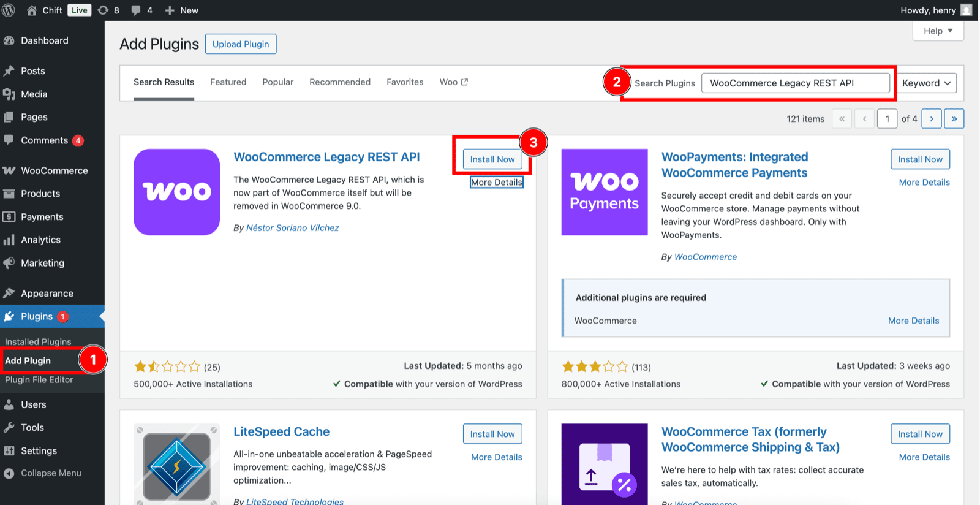The width and height of the screenshot is (980, 505).
Task: Click the Settings sidebar icon
Action: [x=9, y=450]
